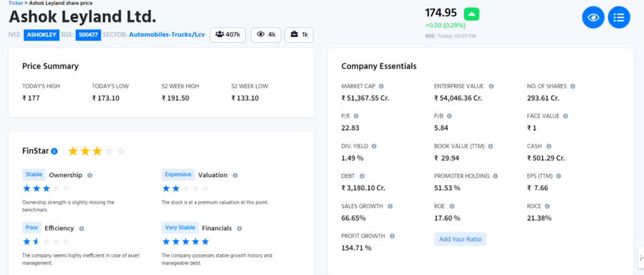Click the Book Value (TTM) info icon
The height and width of the screenshot is (275, 644).
(x=491, y=146)
